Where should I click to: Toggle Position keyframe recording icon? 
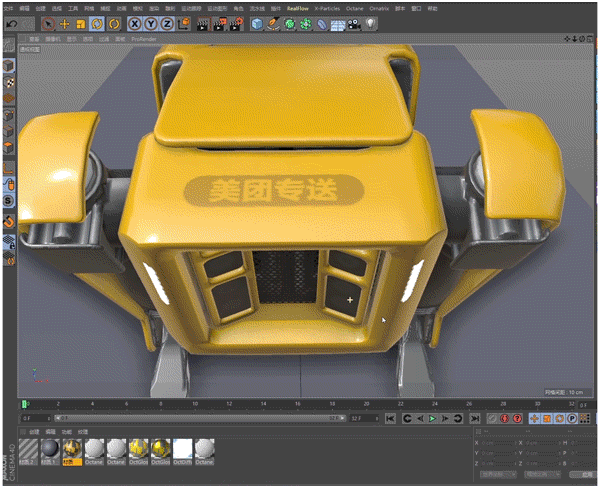click(x=534, y=418)
